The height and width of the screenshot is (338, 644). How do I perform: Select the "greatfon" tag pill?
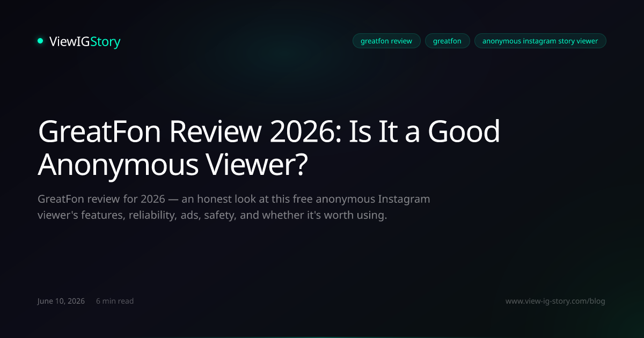(447, 41)
